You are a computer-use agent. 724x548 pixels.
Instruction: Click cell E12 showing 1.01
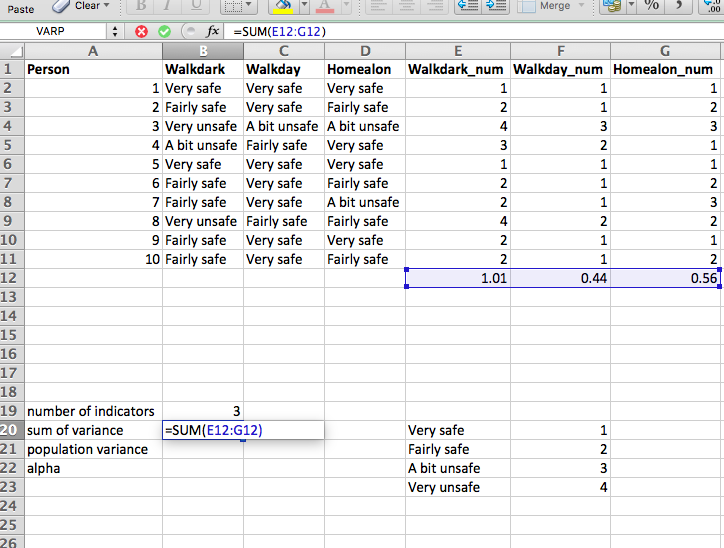[x=458, y=278]
